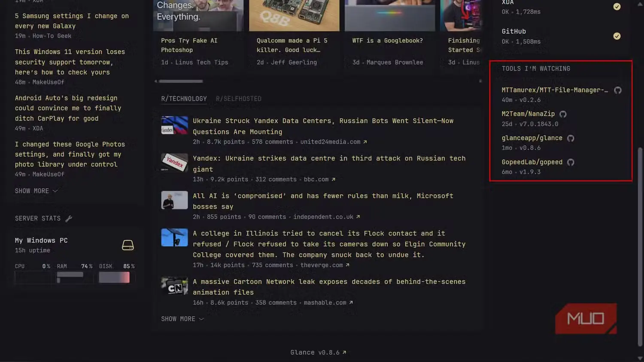Open the Ukraine Struck Yandex Data Centers post
This screenshot has width=644, height=362.
coord(323,126)
